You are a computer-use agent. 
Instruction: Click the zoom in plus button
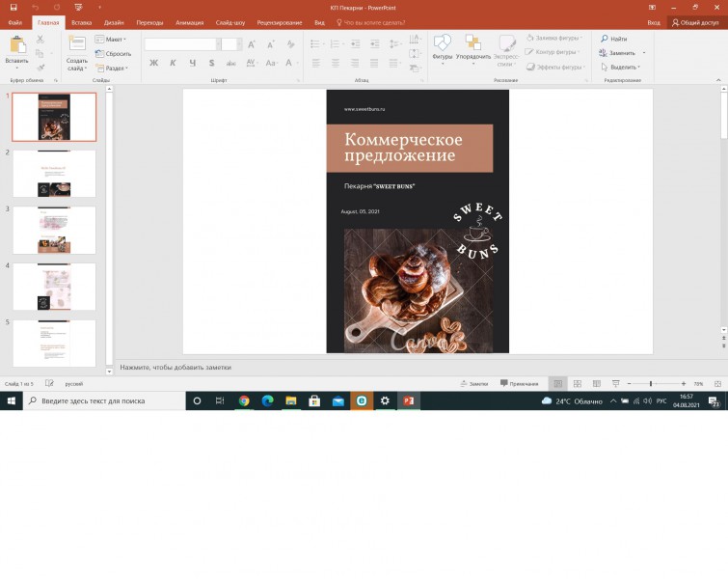tap(684, 384)
